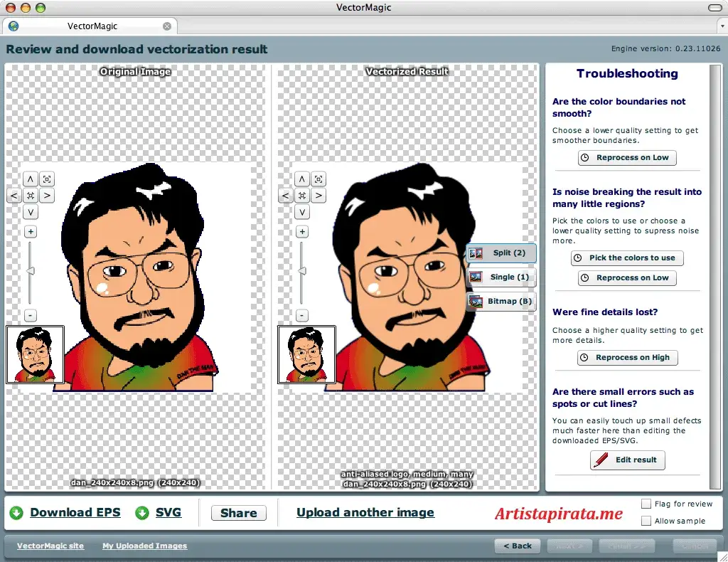728x562 pixels.
Task: Click the green download icon beside Download EPS
Action: point(16,512)
